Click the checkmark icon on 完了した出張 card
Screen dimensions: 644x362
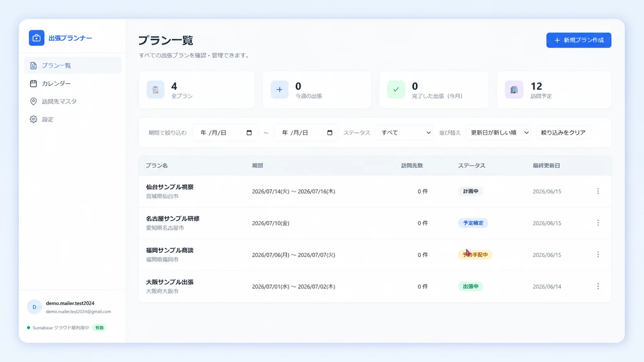tap(396, 90)
